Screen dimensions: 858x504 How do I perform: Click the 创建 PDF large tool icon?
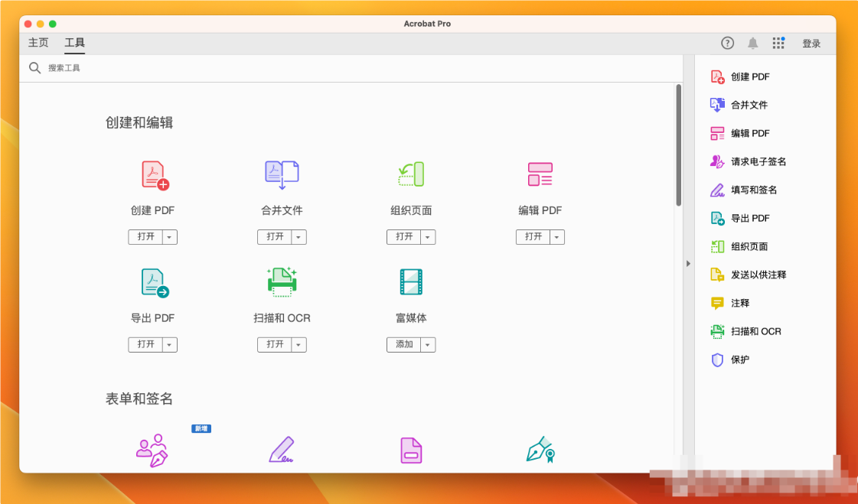pos(155,175)
